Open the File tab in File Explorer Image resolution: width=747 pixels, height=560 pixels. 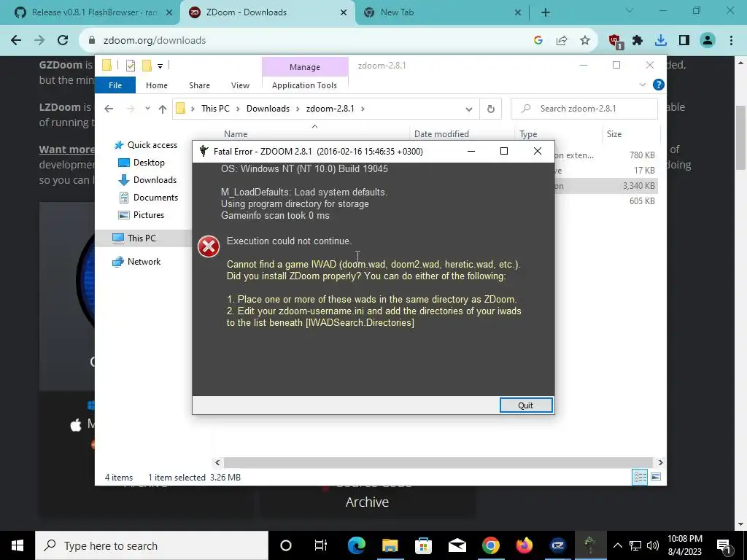[115, 85]
